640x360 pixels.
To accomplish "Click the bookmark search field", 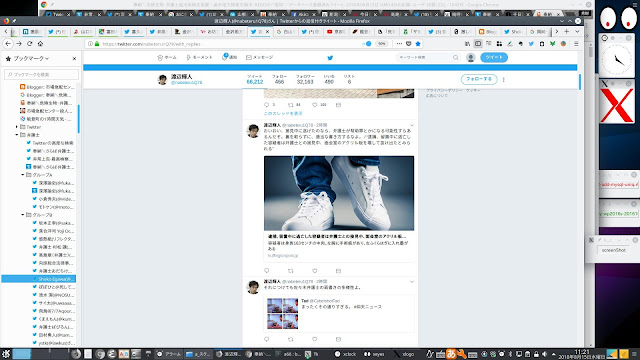I will click(x=41, y=75).
